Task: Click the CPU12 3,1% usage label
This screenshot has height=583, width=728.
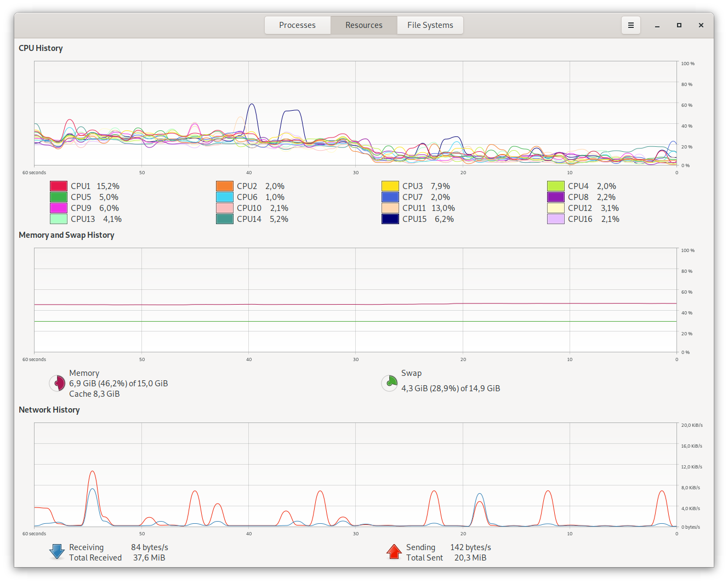Action: [593, 208]
